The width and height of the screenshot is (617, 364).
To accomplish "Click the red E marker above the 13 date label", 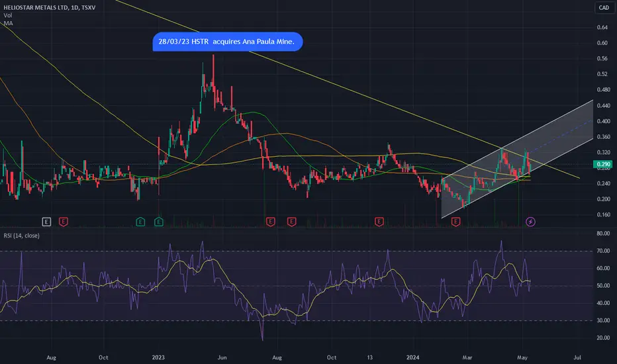I will click(379, 222).
